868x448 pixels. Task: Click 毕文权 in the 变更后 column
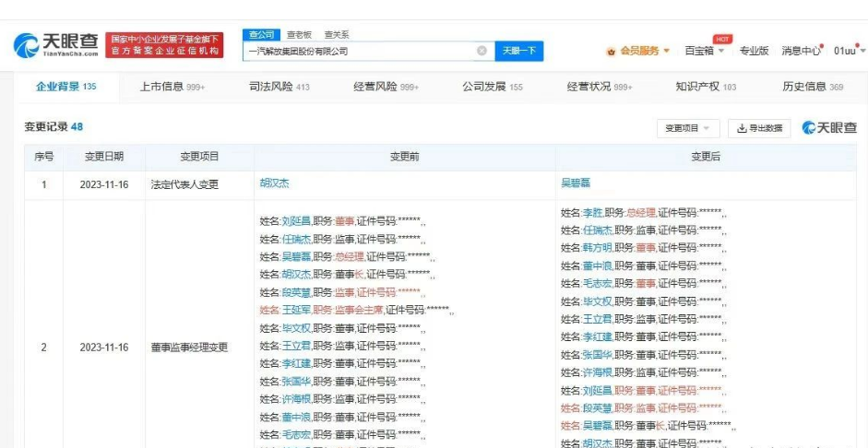click(597, 301)
